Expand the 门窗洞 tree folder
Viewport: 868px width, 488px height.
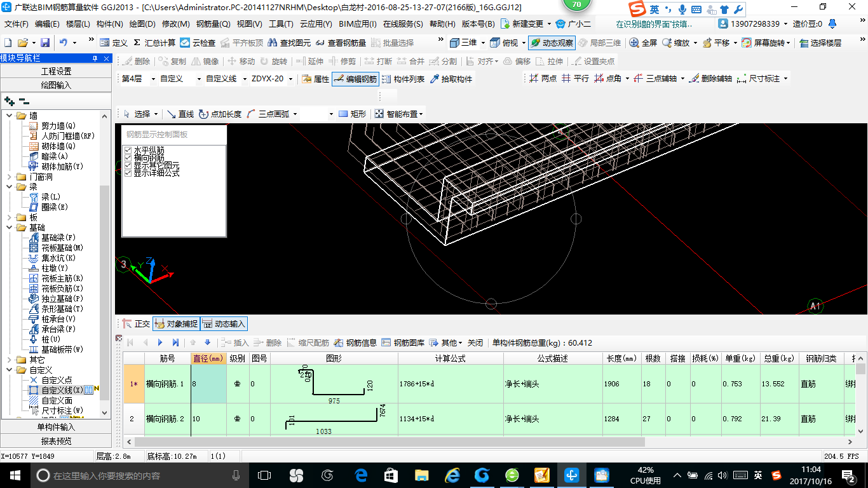click(9, 177)
